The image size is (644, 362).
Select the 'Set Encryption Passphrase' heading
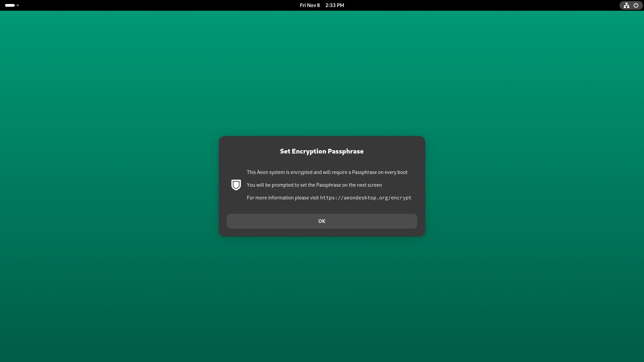[x=322, y=151]
